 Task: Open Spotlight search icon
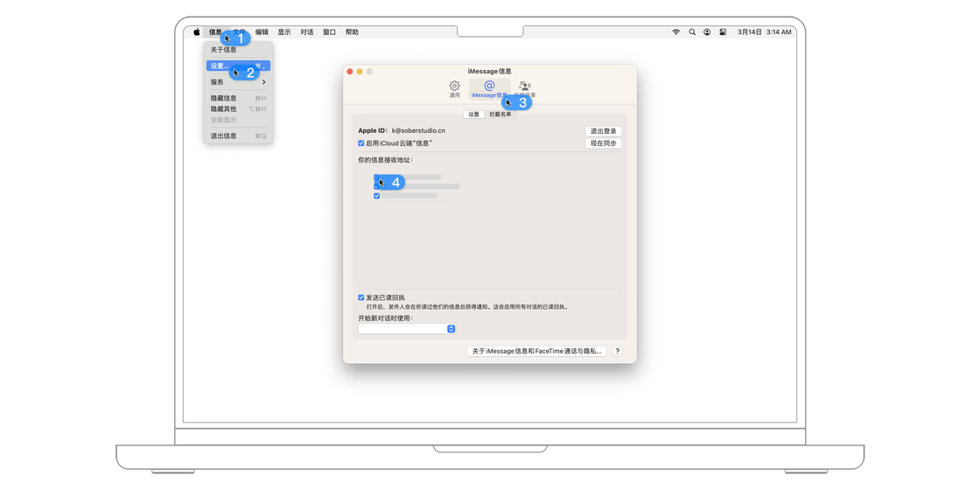(x=692, y=31)
